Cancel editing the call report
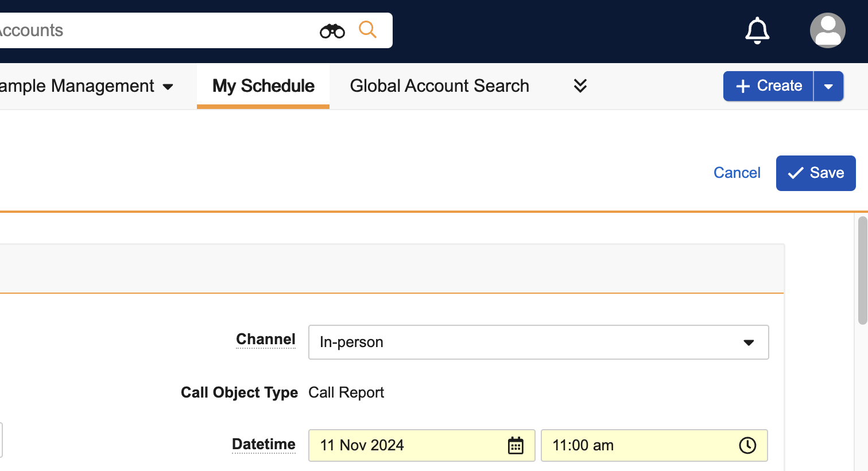This screenshot has width=868, height=471. [x=737, y=173]
